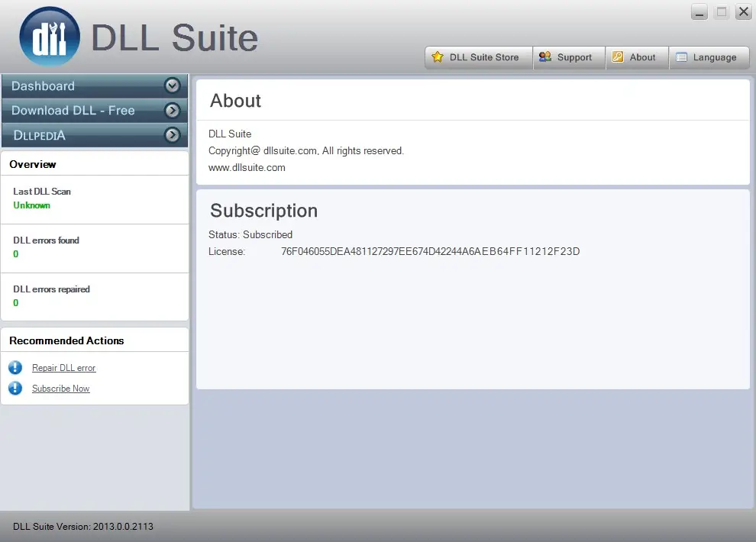Switch to the Dashboard section
Viewport: 756px width, 542px height.
click(x=42, y=85)
